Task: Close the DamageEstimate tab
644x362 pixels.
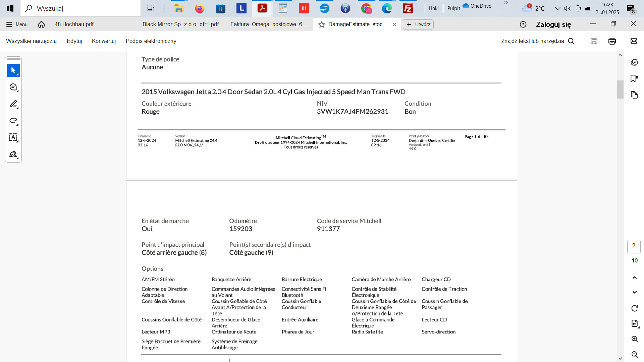Action: click(x=394, y=24)
